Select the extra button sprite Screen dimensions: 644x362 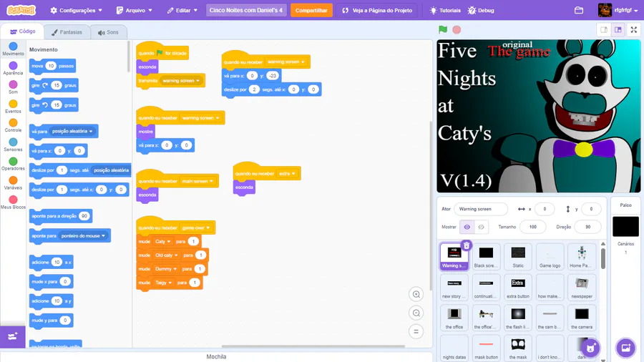[518, 288]
